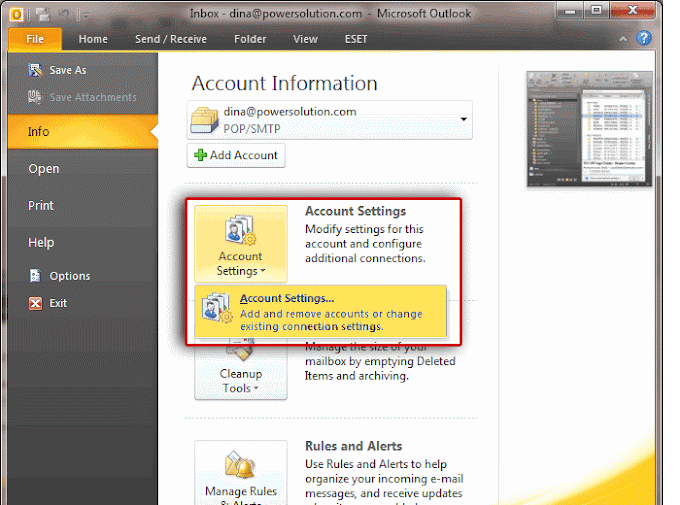Viewport: 680px width, 505px height.
Task: Click the Send/Receive quick access icon
Action: pos(43,14)
